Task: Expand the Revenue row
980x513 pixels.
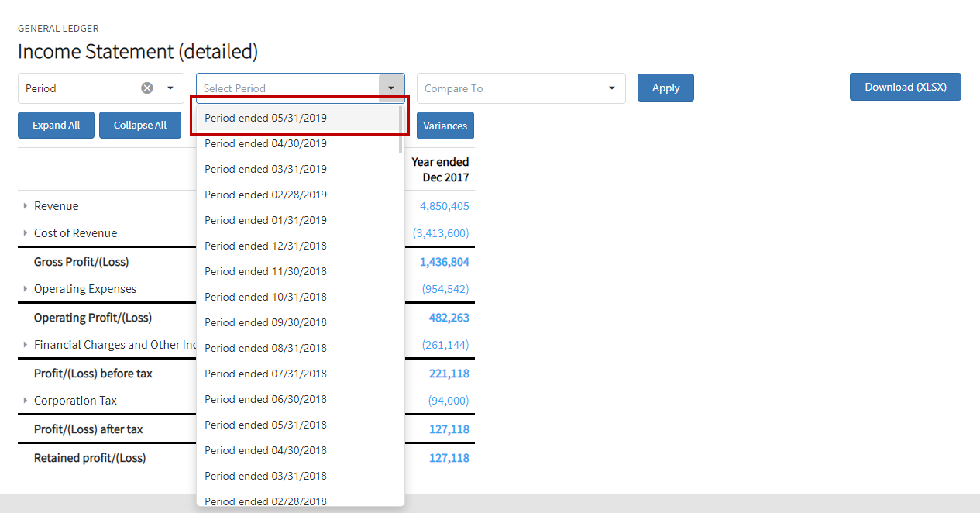Action: click(x=26, y=206)
